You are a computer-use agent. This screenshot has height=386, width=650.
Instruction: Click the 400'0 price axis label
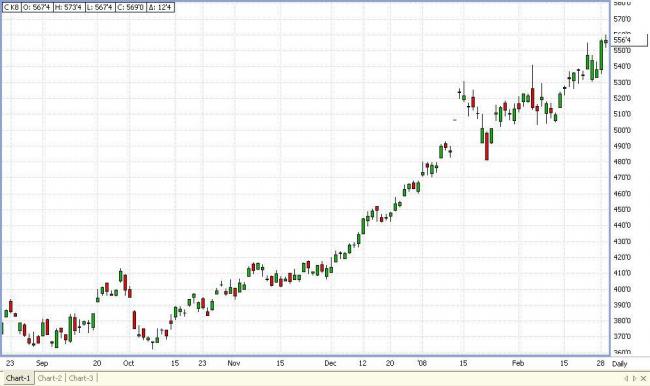(x=622, y=289)
